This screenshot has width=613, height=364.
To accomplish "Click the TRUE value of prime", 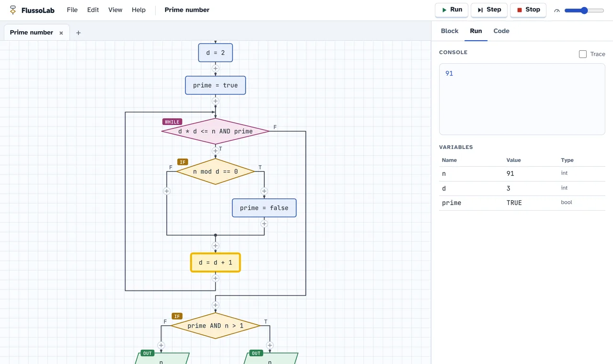I will coord(514,203).
